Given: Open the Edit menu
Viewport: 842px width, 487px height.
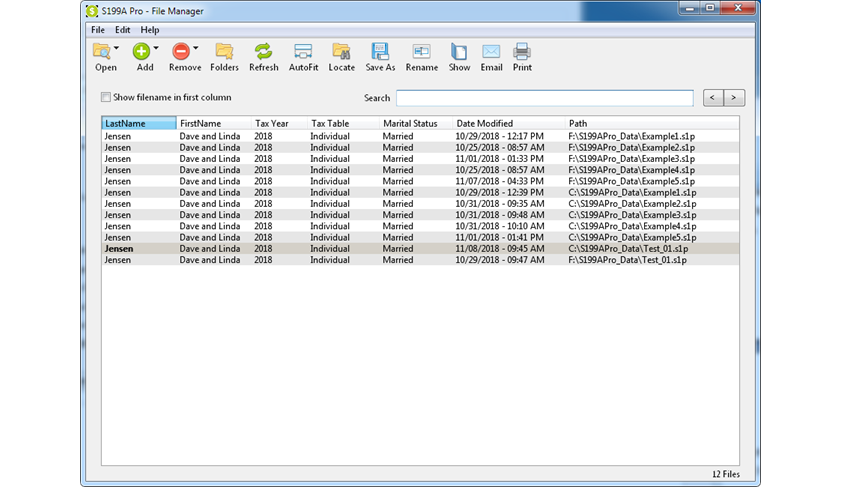Looking at the screenshot, I should [122, 30].
